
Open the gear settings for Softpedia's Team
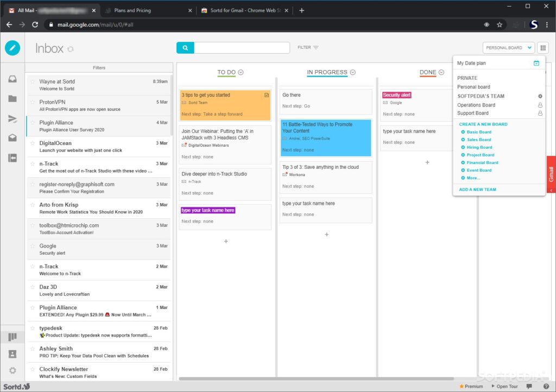[x=540, y=96]
